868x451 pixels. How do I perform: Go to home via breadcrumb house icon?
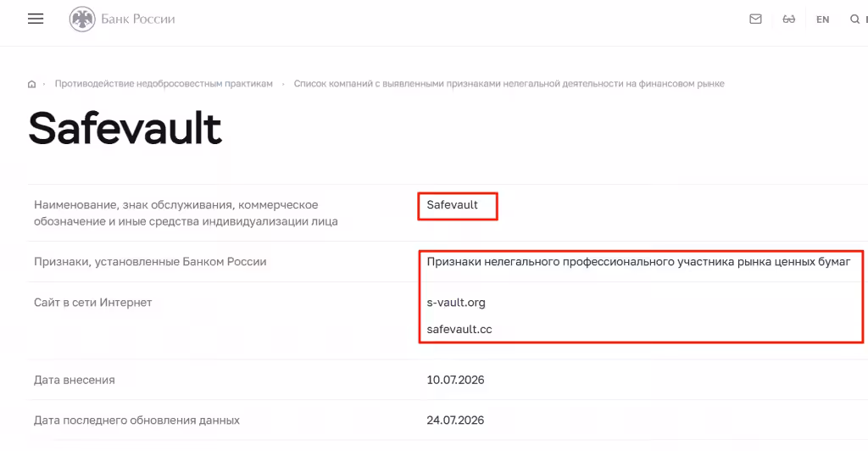pyautogui.click(x=31, y=84)
